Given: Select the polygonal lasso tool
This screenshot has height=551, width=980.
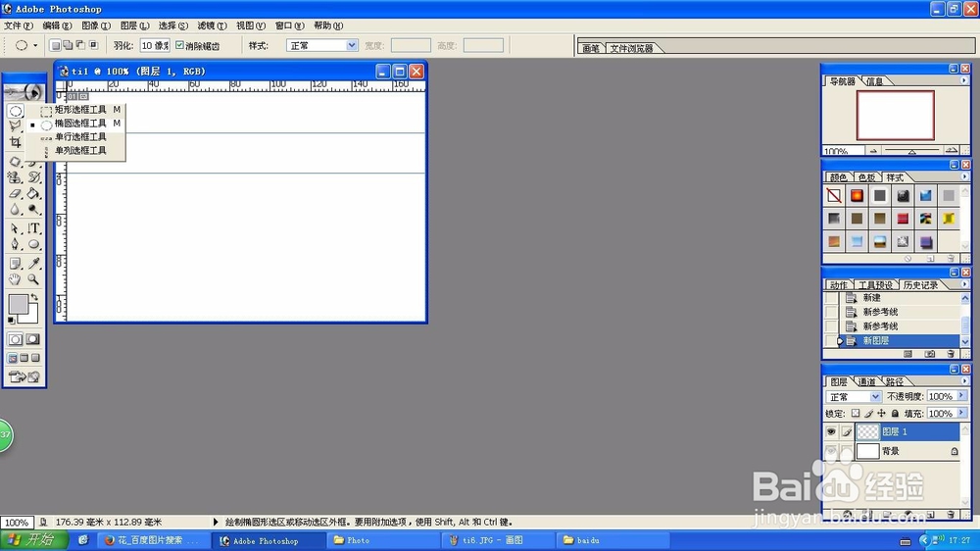Looking at the screenshot, I should [15, 125].
